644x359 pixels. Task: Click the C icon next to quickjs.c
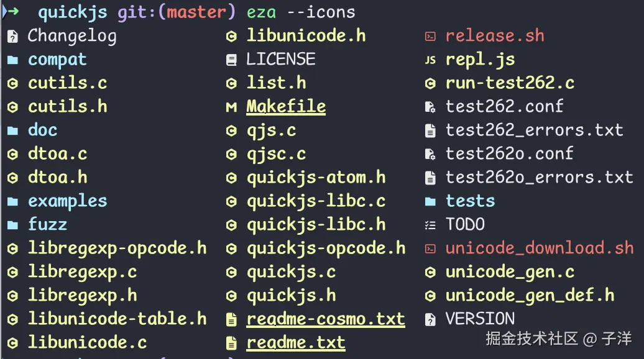pos(231,273)
